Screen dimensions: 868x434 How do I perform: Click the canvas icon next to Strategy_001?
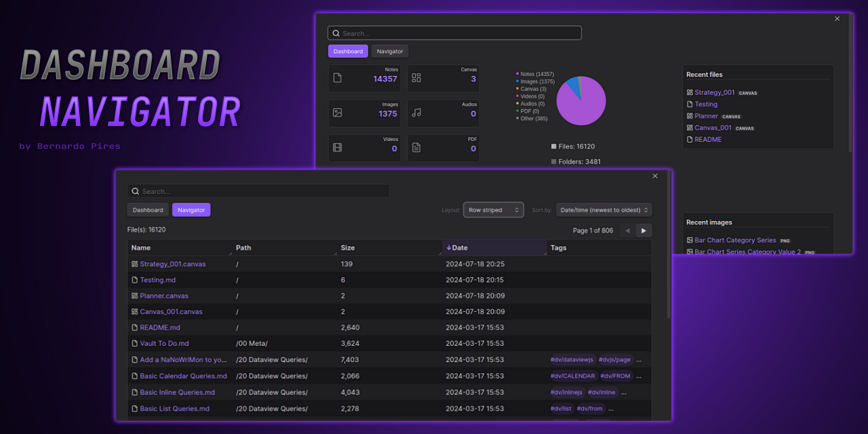tap(688, 92)
